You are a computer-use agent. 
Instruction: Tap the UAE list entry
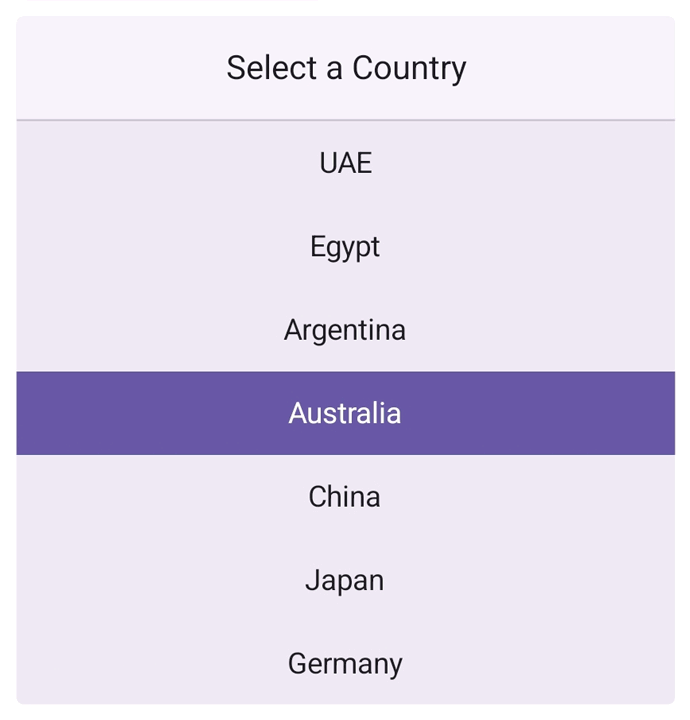click(345, 163)
